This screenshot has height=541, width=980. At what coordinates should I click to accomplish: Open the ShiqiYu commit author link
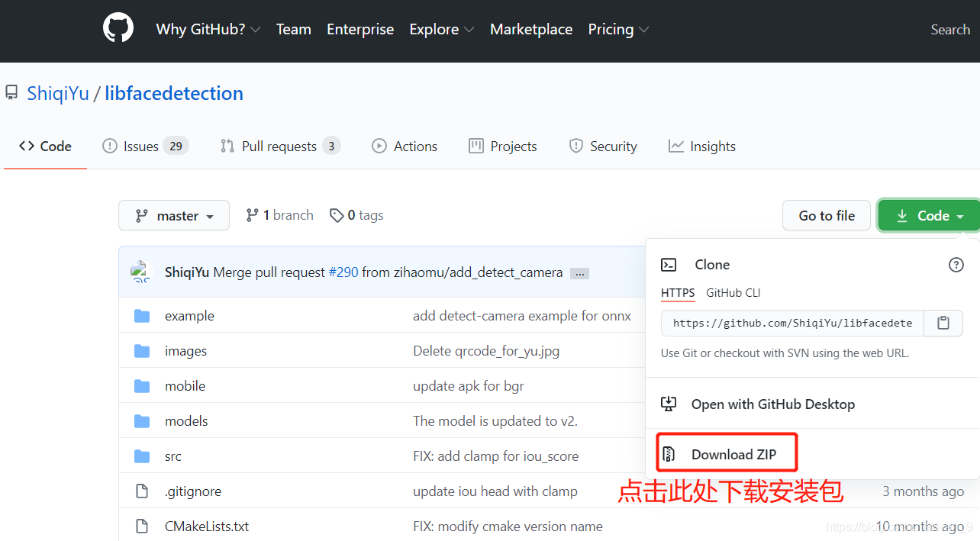[187, 272]
